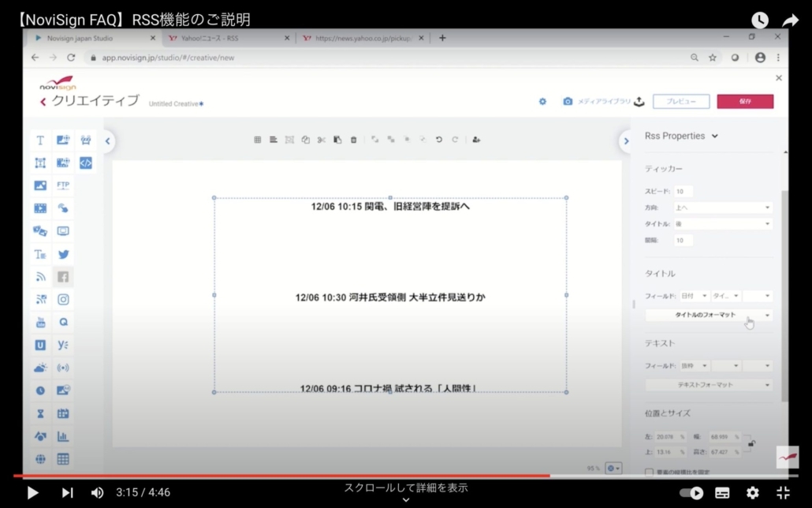This screenshot has height=508, width=812.
Task: Toggle the size lock padlock icon
Action: [x=751, y=444]
